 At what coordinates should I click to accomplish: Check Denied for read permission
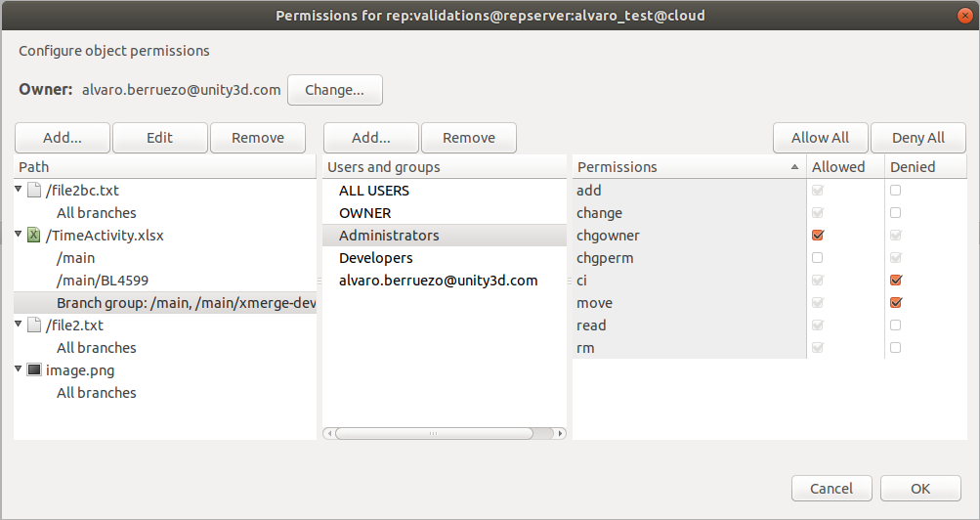(x=895, y=325)
